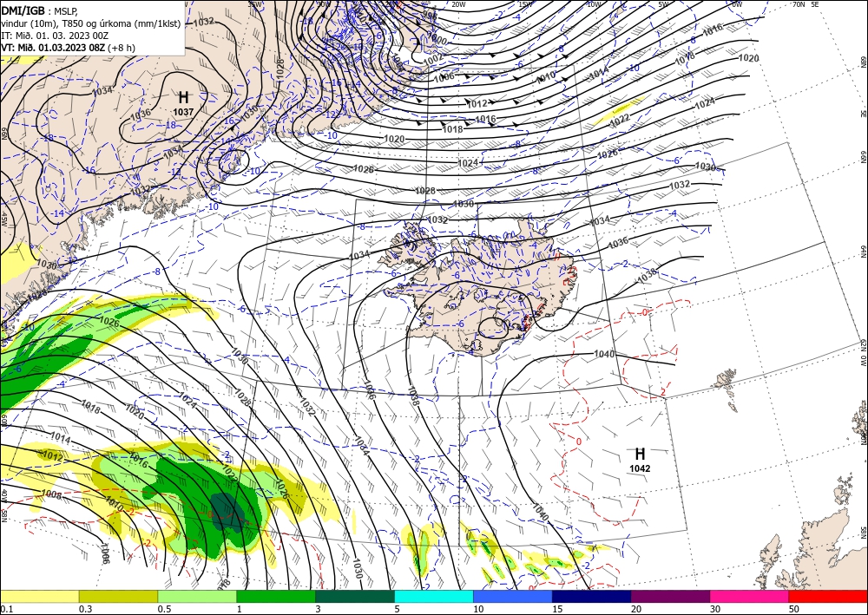Click the light green 0.5–1 legend swatch

[x=197, y=596]
